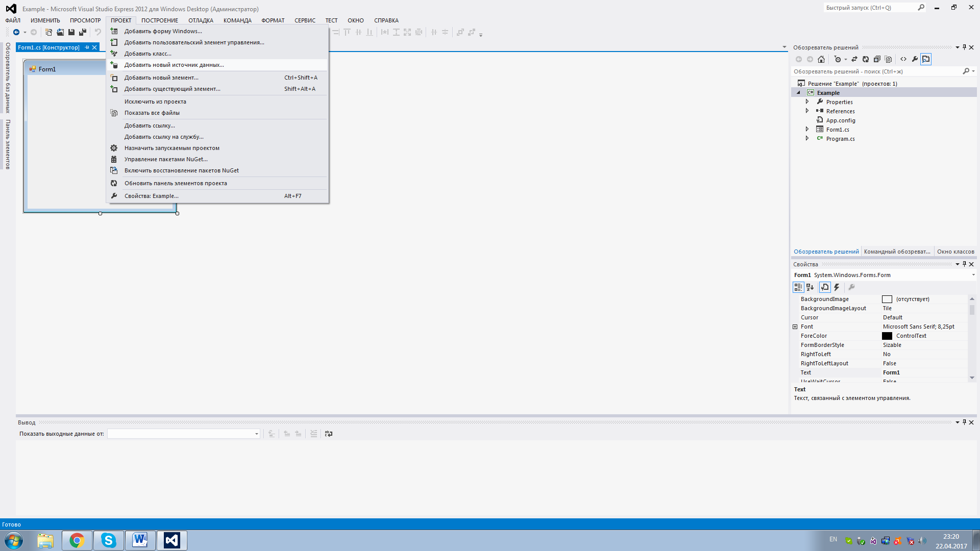The height and width of the screenshot is (551, 980).
Task: Refresh the Solution Explorer tree
Action: tap(866, 59)
